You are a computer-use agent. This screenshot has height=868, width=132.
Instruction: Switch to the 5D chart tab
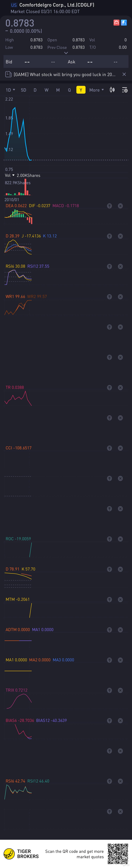(23, 90)
